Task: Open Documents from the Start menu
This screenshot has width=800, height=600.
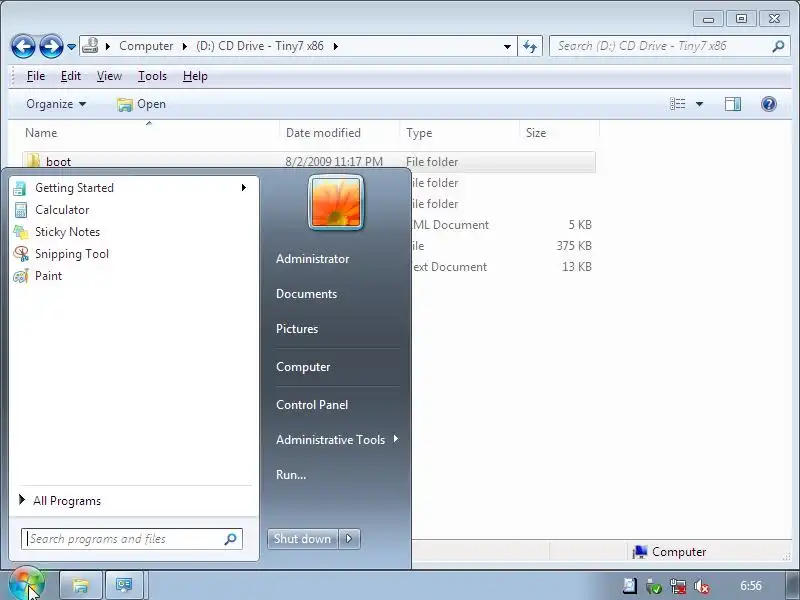Action: coord(306,294)
